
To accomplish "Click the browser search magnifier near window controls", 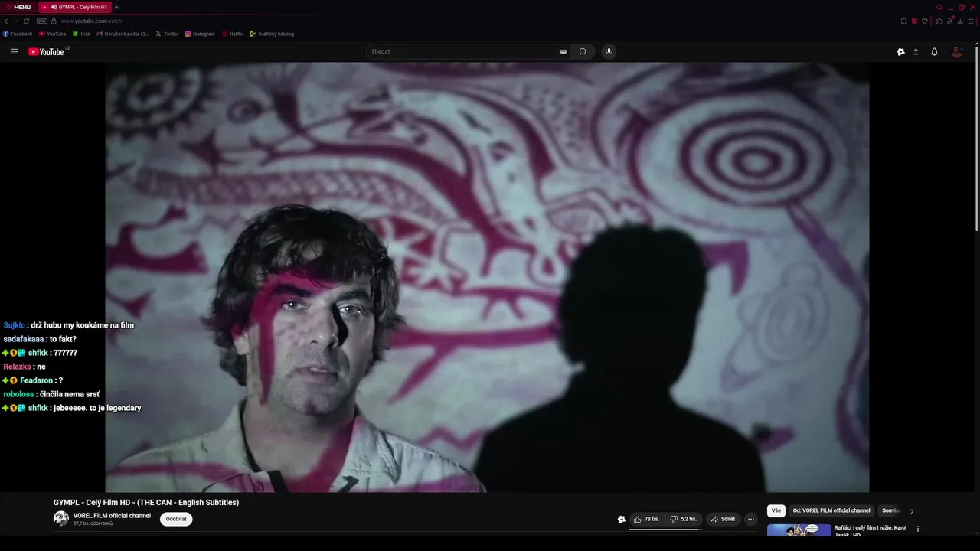I will pos(939,7).
